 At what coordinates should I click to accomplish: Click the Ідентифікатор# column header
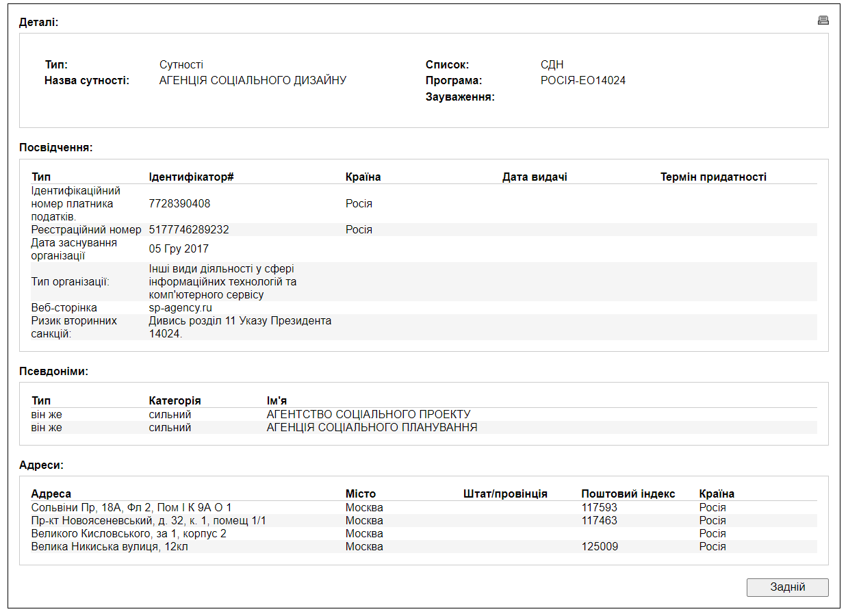[x=191, y=177]
